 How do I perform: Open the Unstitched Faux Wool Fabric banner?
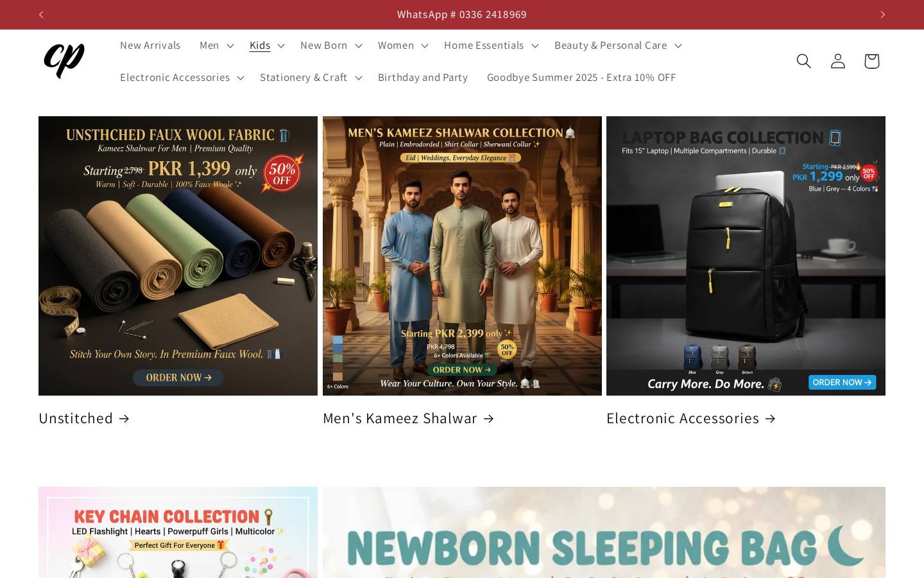coord(178,256)
